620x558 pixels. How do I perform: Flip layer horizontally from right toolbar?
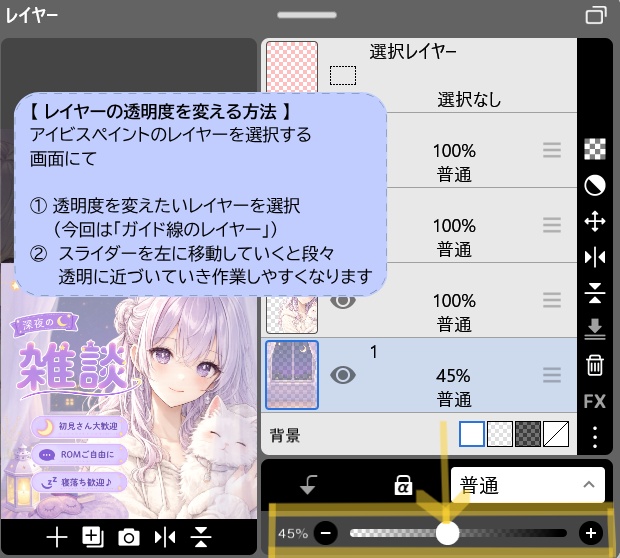(x=595, y=258)
